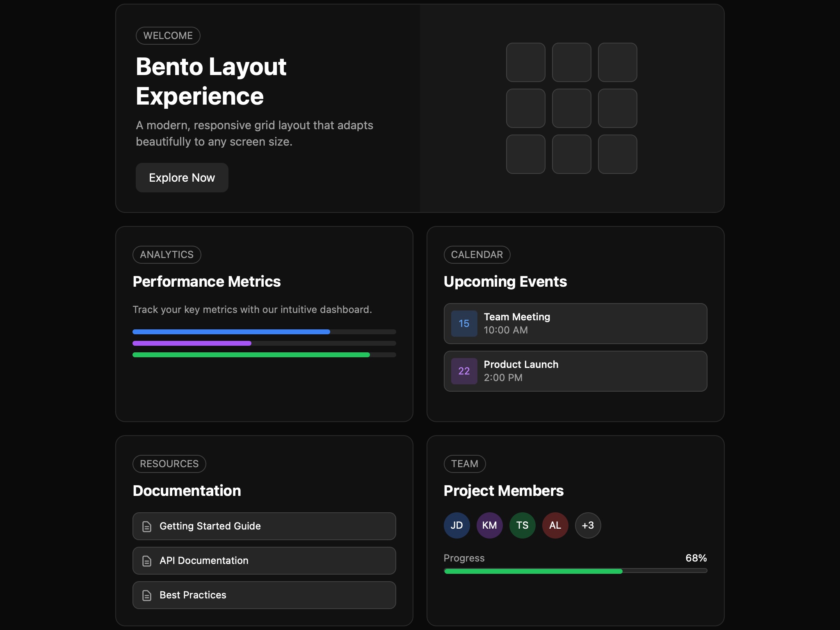Viewport: 840px width, 630px height.
Task: Click the purple 22 date badge
Action: [x=463, y=371]
